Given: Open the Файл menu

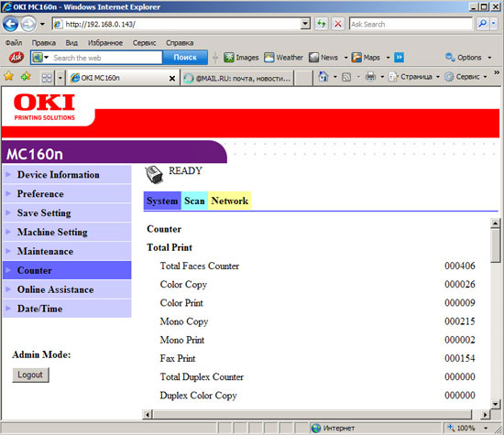Looking at the screenshot, I should (14, 43).
